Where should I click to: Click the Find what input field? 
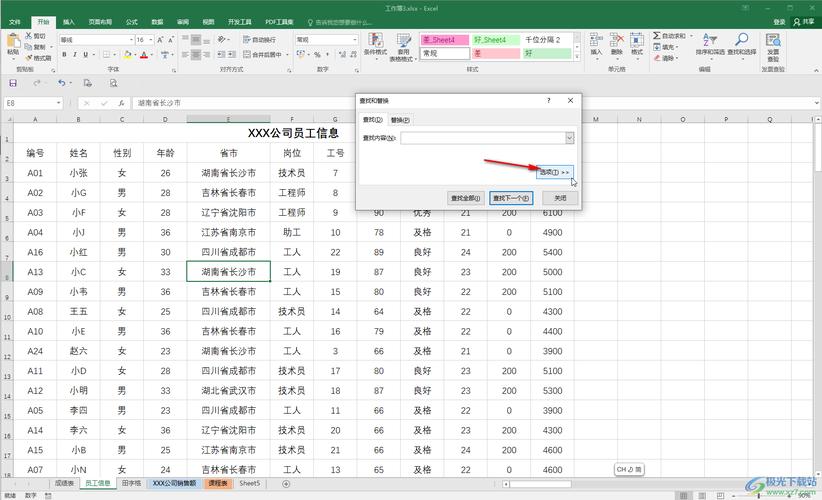[483, 138]
